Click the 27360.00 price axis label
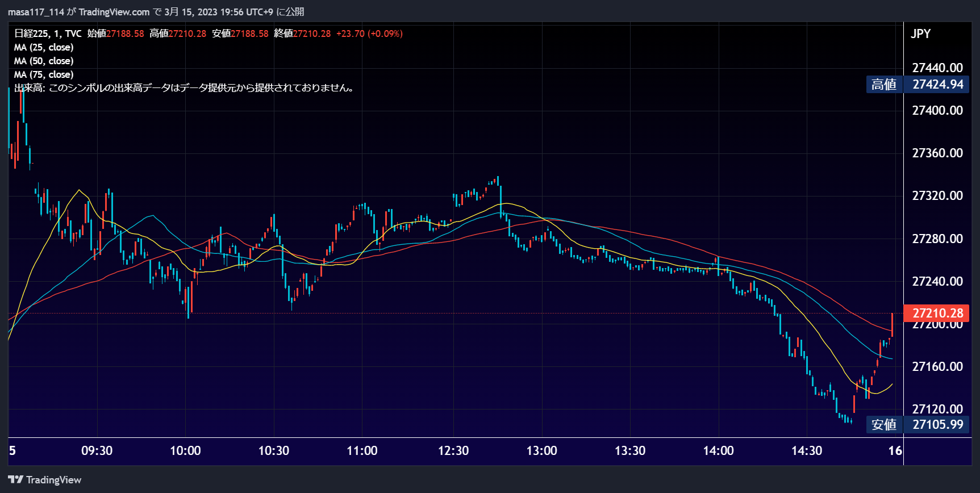 click(937, 153)
